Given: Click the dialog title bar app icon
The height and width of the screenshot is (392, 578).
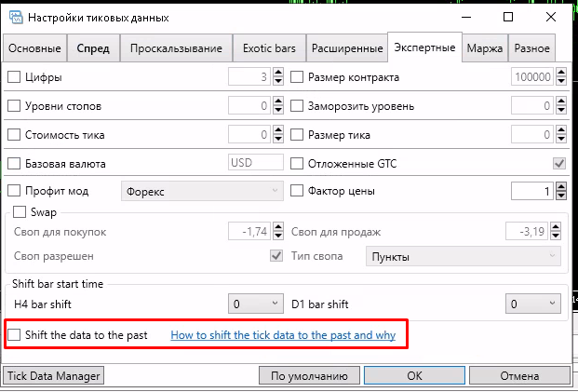Looking at the screenshot, I should point(16,18).
